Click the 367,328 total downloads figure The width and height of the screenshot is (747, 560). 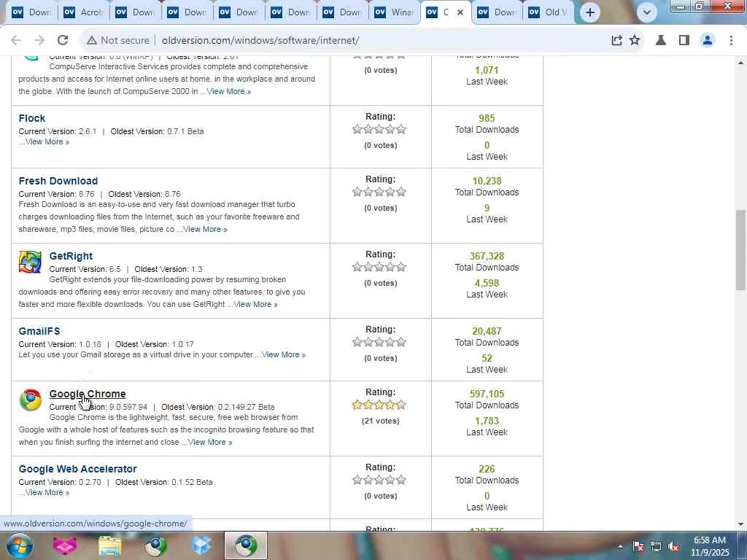(x=487, y=256)
